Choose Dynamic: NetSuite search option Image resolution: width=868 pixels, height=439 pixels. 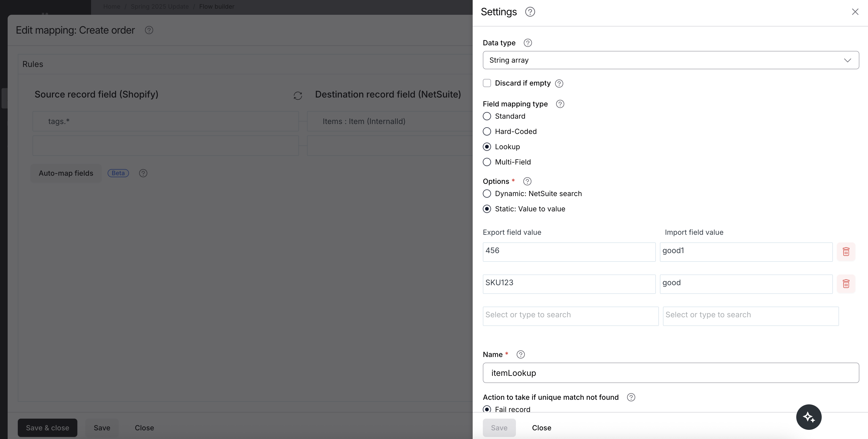[487, 194]
